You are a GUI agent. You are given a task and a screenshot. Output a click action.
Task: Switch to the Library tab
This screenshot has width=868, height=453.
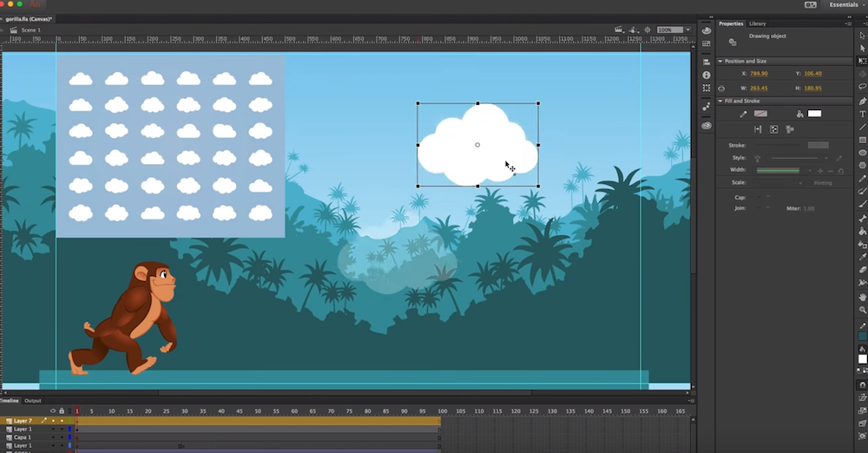[757, 23]
